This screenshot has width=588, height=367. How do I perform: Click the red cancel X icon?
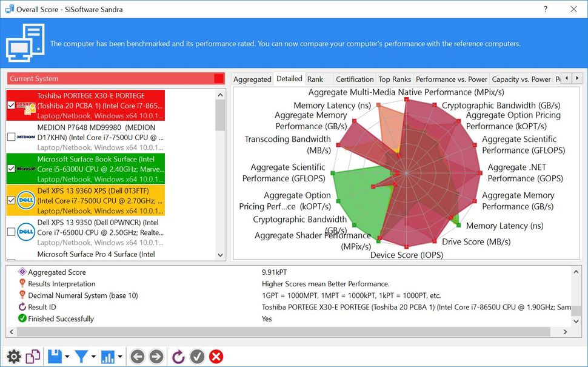click(x=216, y=357)
